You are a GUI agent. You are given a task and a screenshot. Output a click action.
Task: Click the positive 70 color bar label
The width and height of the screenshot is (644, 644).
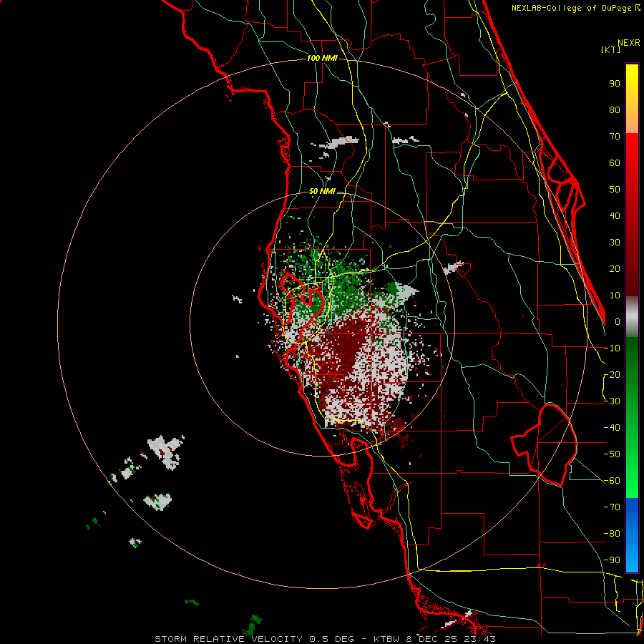615,137
